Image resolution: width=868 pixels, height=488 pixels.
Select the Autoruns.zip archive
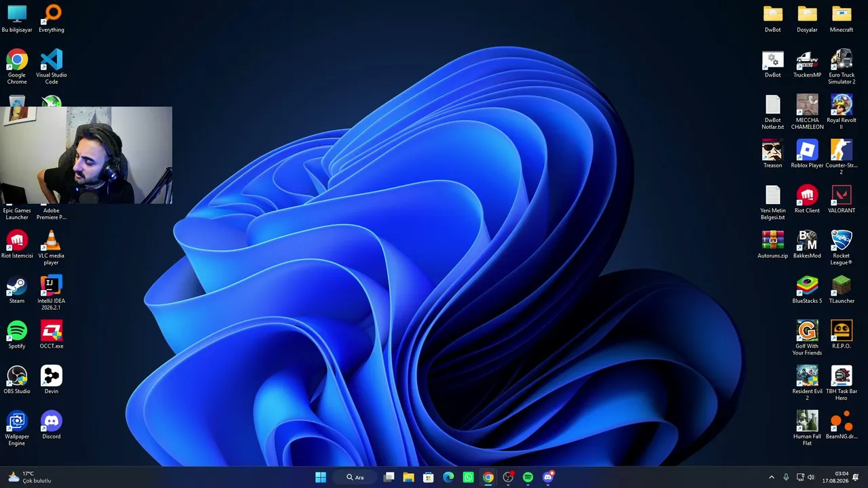(772, 245)
